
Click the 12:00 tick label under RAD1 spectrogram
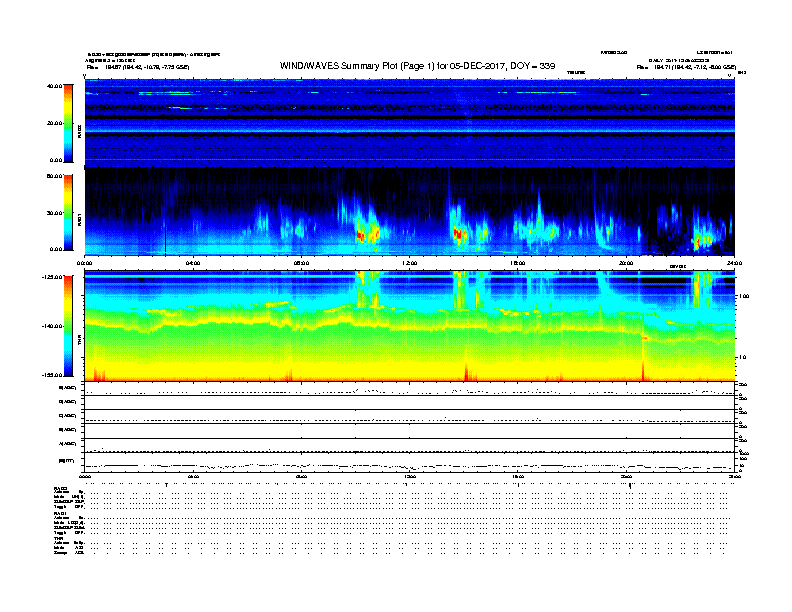(410, 263)
